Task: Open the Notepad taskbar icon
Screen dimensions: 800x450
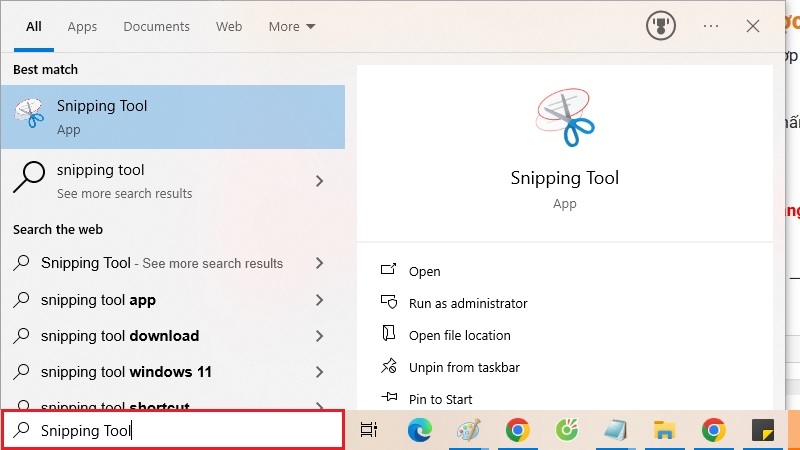Action: [615, 430]
